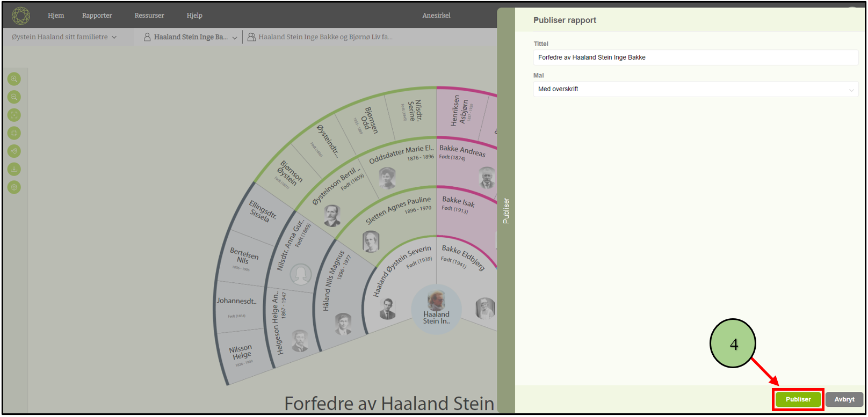Screen dimensions: 868x417
Task: Open the Hjelp menu
Action: click(194, 16)
